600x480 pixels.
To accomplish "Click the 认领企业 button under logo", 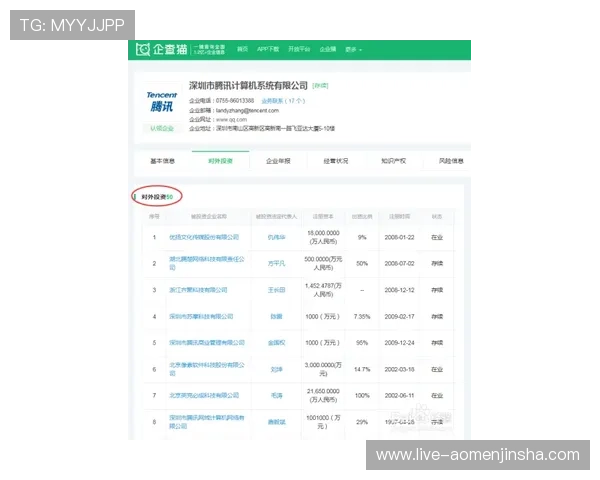I will pos(161,128).
